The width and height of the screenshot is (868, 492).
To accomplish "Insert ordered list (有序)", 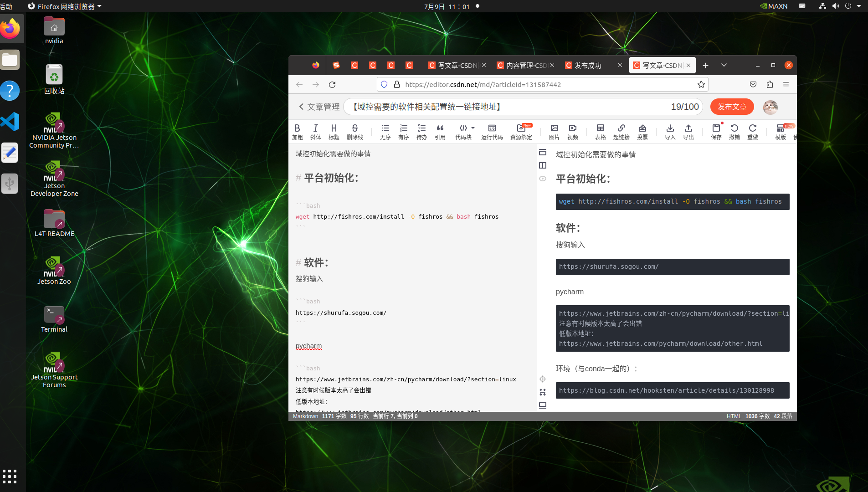I will coord(404,132).
